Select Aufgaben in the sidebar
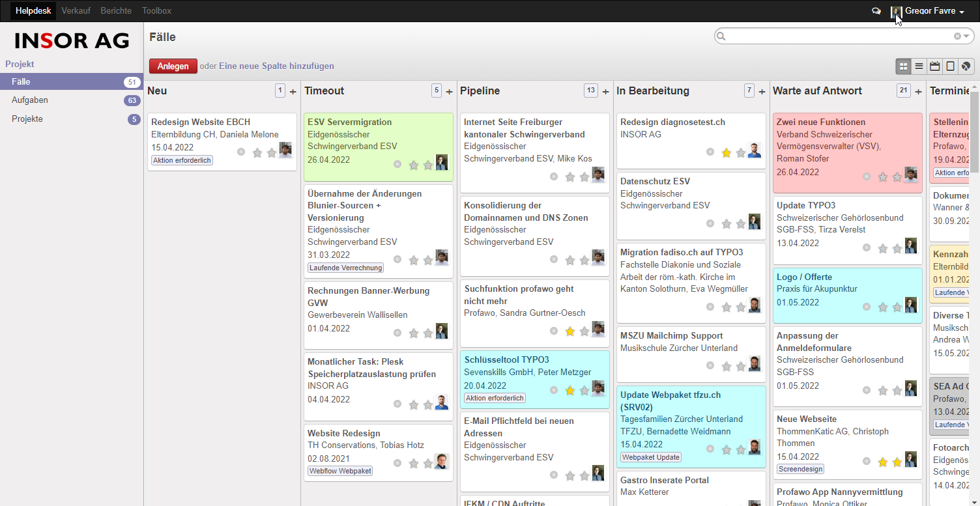The height and width of the screenshot is (506, 980). click(30, 100)
